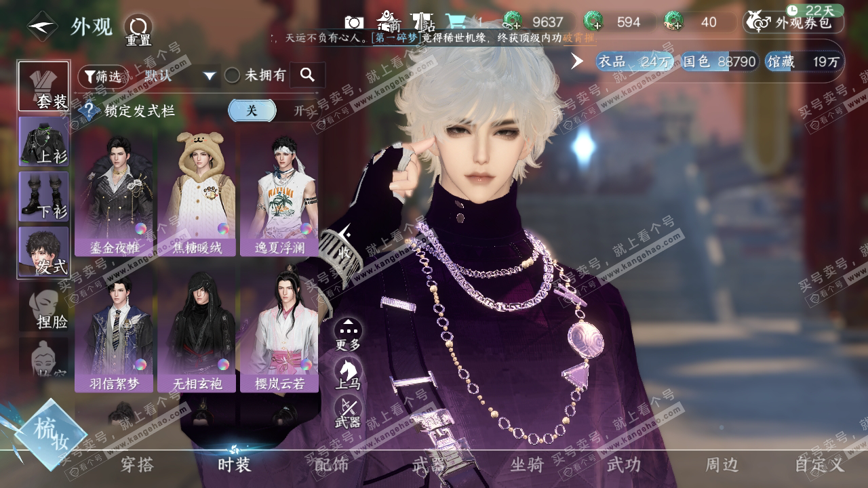Switch to the 自定义 custom tab
The height and width of the screenshot is (488, 868).
click(820, 465)
